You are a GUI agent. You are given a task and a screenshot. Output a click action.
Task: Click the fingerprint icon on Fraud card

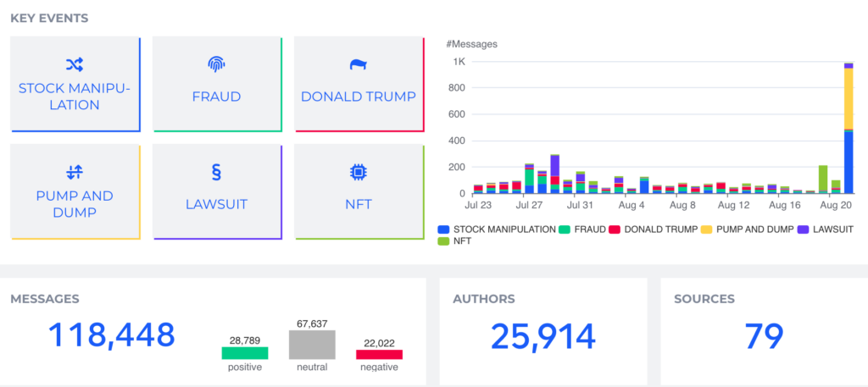216,64
